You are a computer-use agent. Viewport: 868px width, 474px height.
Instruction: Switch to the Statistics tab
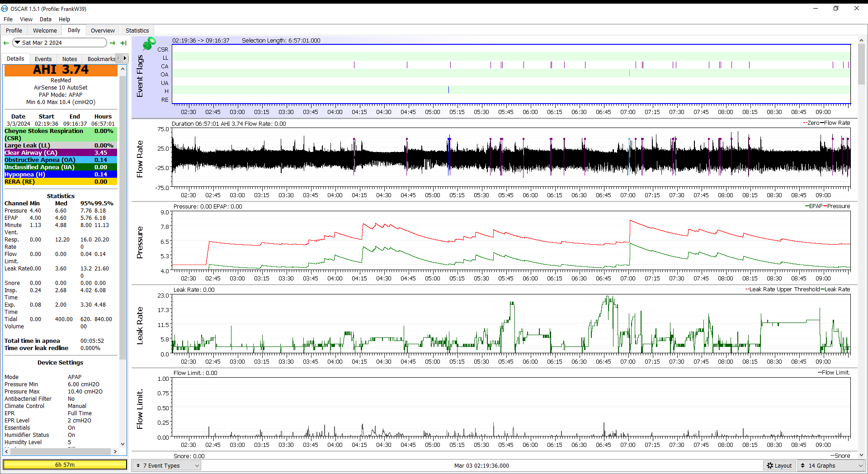pos(137,31)
